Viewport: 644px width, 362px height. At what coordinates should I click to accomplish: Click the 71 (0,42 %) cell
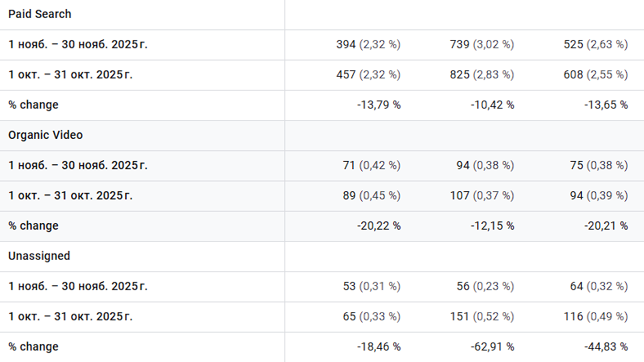tap(373, 166)
